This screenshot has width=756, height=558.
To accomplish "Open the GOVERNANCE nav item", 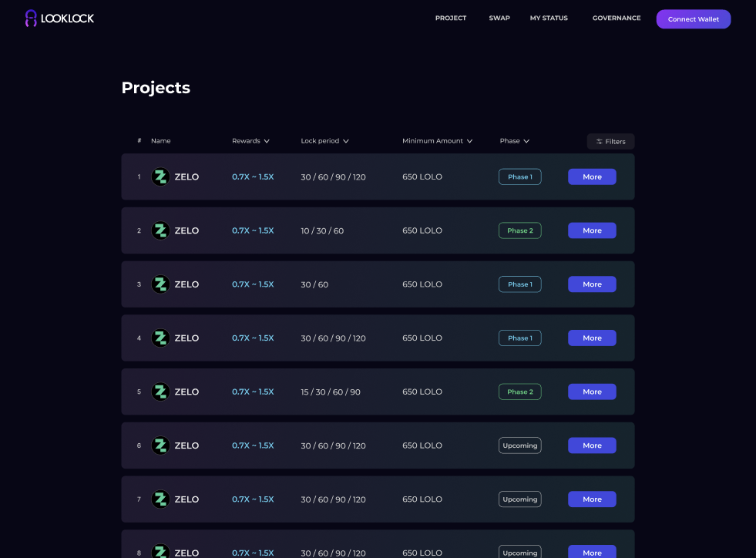I will click(x=617, y=18).
